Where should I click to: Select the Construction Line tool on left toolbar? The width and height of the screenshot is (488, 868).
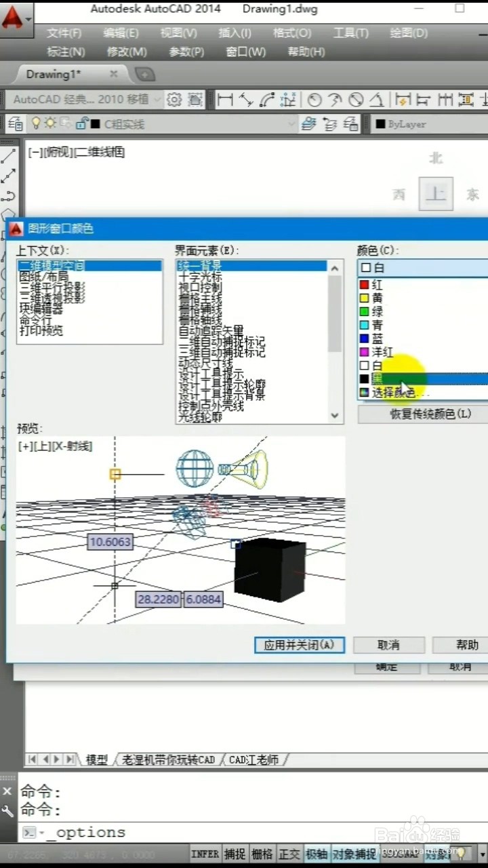coord(8,176)
